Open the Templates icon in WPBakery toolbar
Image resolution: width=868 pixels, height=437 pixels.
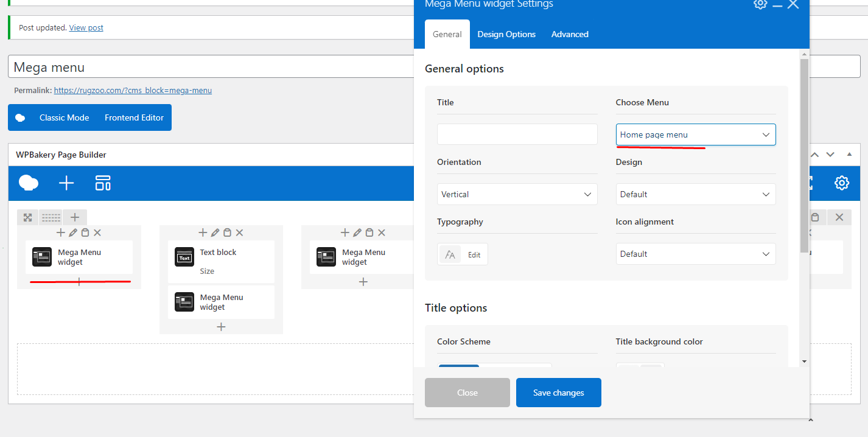[103, 183]
